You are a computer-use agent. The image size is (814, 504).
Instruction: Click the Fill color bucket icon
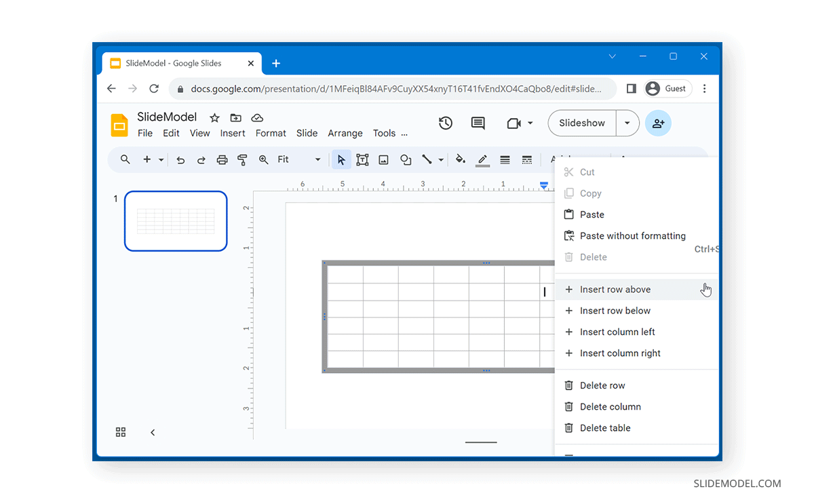461,159
